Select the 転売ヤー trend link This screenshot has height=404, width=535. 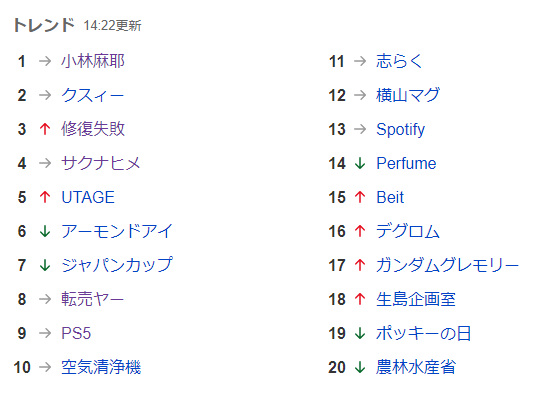click(92, 299)
